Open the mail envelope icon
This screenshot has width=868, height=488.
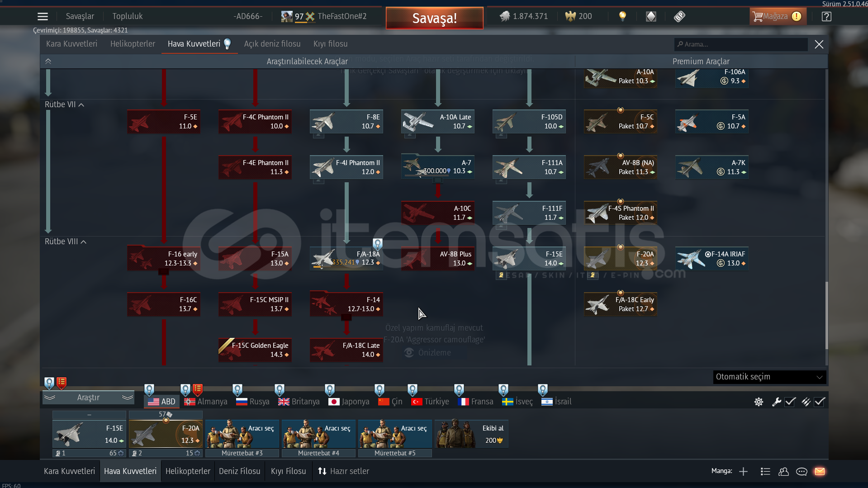click(820, 471)
